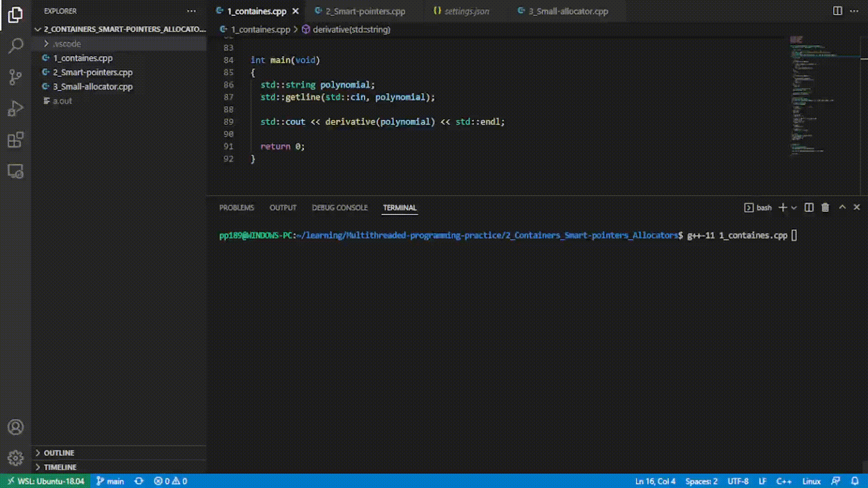This screenshot has height=488, width=868.
Task: Click the main branch status item
Action: click(x=110, y=481)
